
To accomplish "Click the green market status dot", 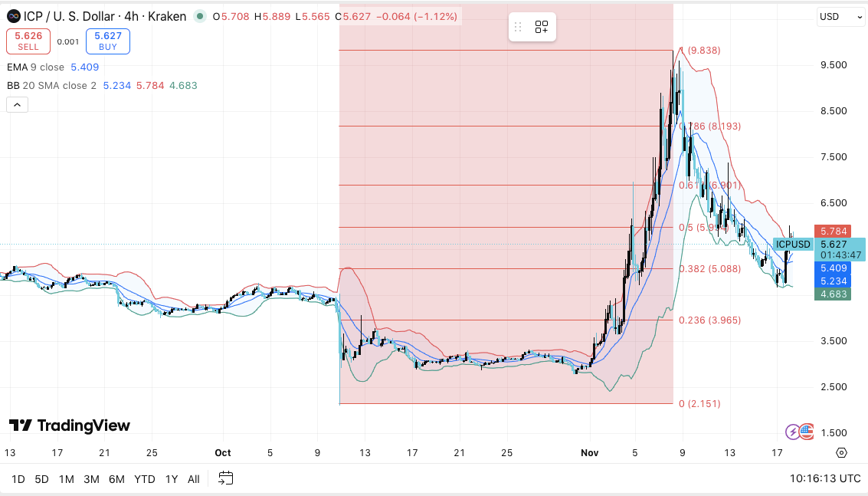I will coord(199,16).
